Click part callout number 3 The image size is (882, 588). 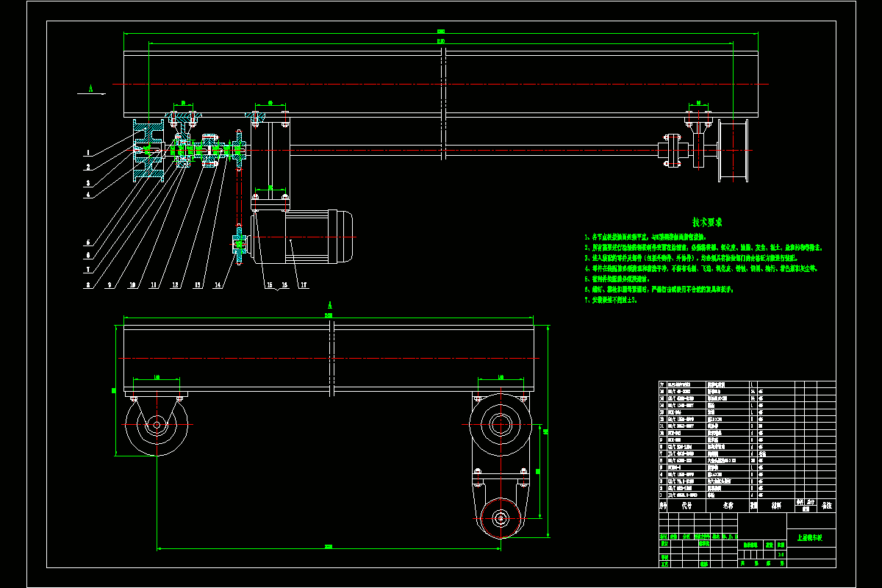(87, 182)
